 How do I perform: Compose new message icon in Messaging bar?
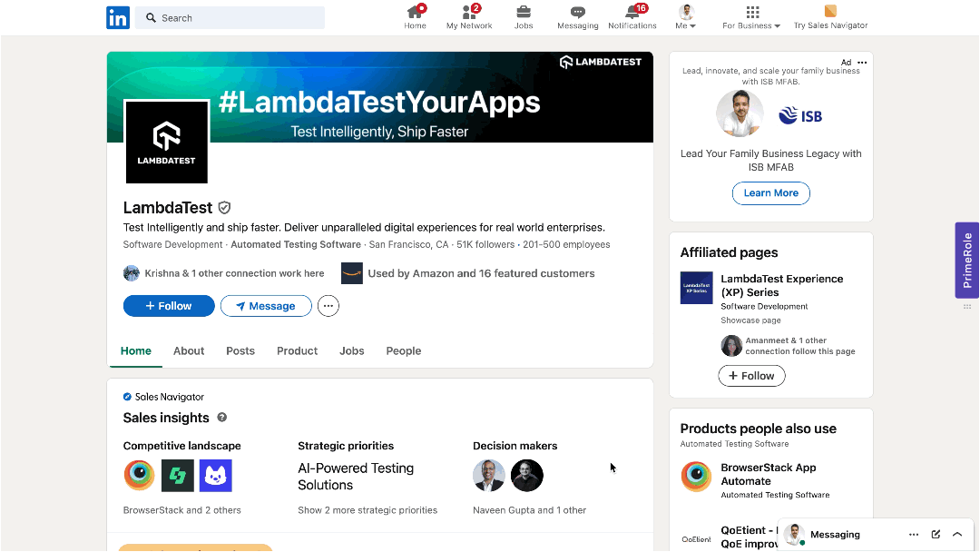(936, 535)
